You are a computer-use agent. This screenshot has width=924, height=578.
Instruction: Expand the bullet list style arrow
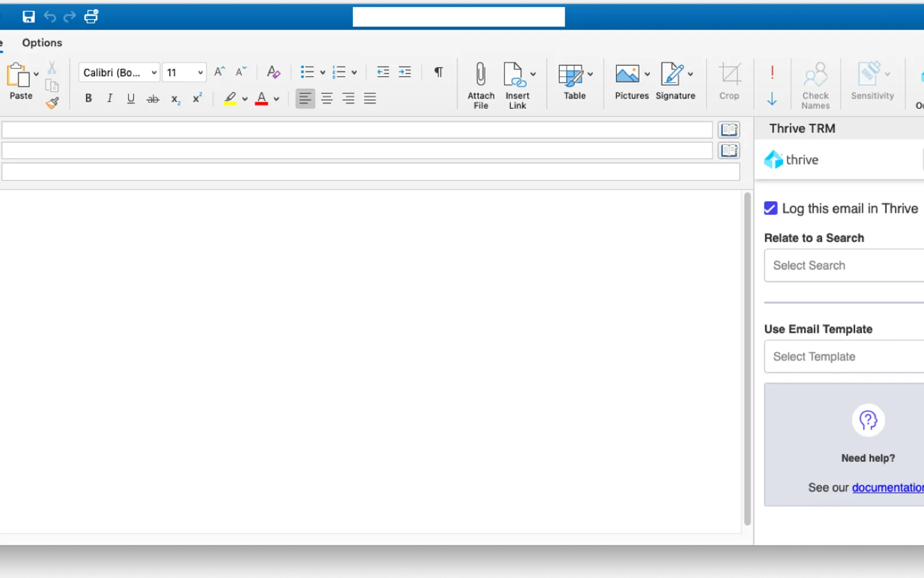[322, 72]
